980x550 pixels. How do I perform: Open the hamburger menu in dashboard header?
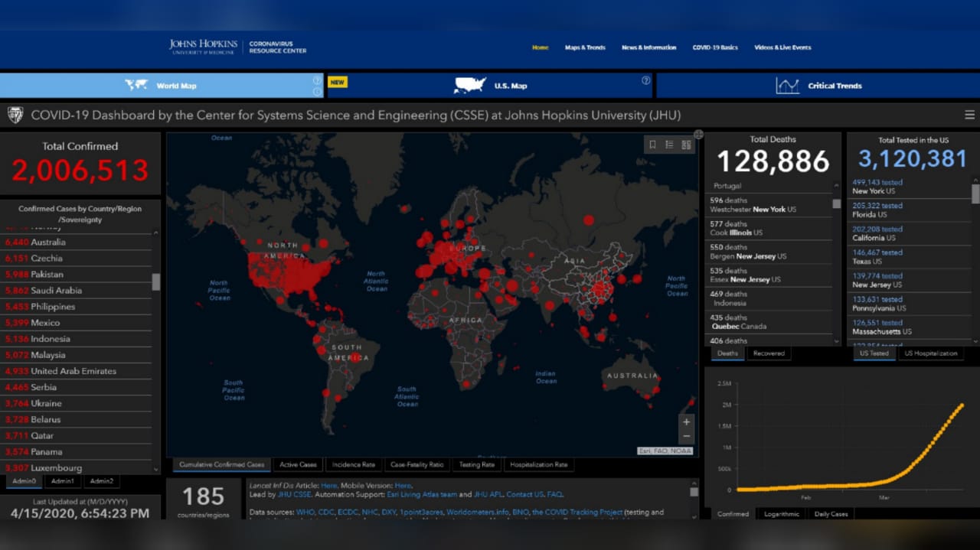(969, 115)
